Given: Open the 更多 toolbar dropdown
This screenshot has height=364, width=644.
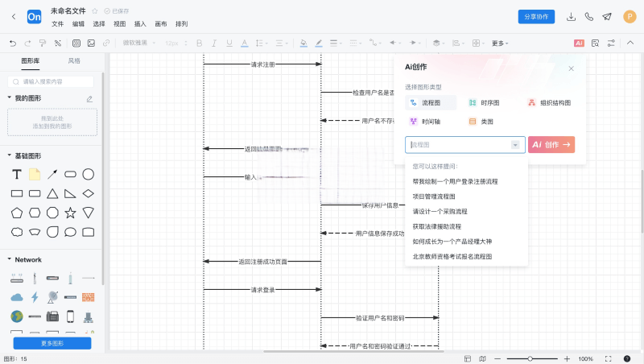Looking at the screenshot, I should click(x=500, y=43).
